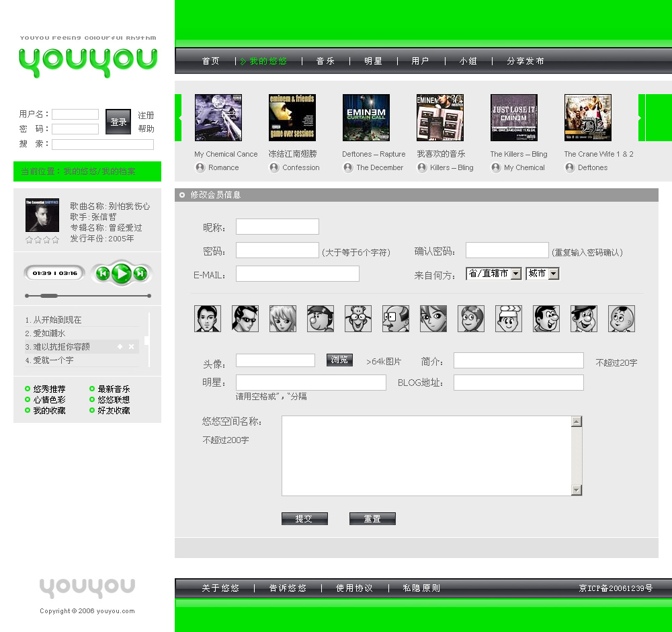Click the 浏览 browse button for avatar
This screenshot has width=672, height=632.
pos(339,360)
